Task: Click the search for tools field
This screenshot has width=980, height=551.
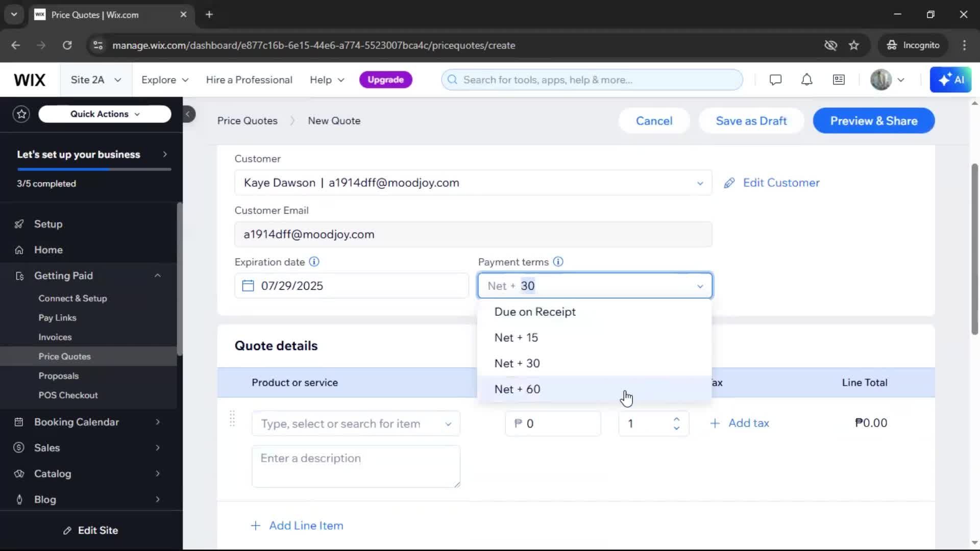Action: point(592,80)
